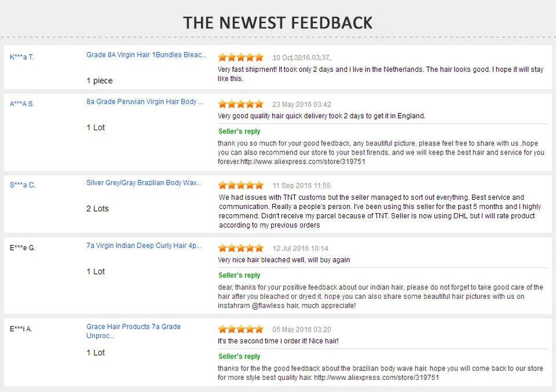Screen dimensions: 556x392
Task: Click reviewer name E***i A.
Action: [x=21, y=329]
